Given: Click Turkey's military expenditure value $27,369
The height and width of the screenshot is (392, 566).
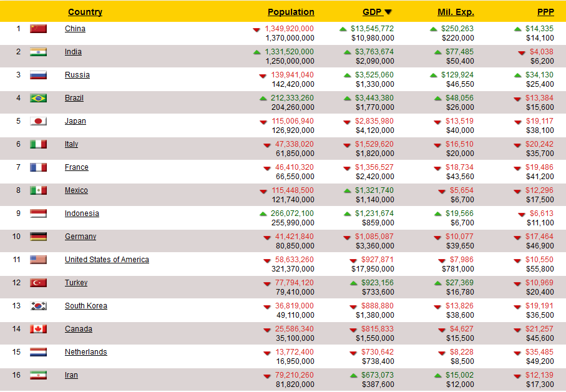Looking at the screenshot, I should [459, 283].
